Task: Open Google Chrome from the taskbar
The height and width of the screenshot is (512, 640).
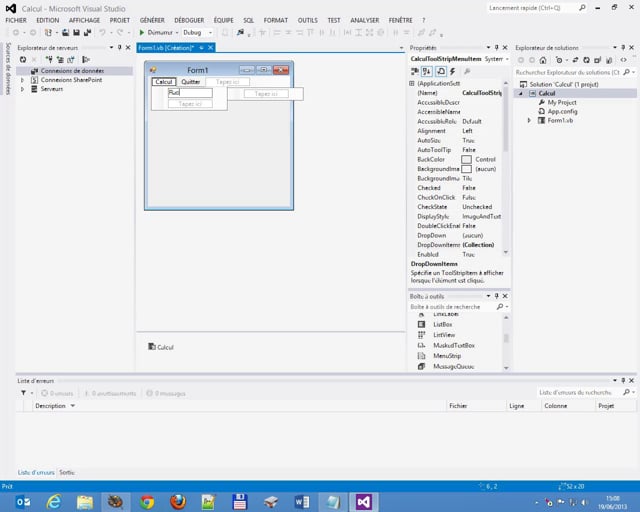Action: click(x=147, y=502)
